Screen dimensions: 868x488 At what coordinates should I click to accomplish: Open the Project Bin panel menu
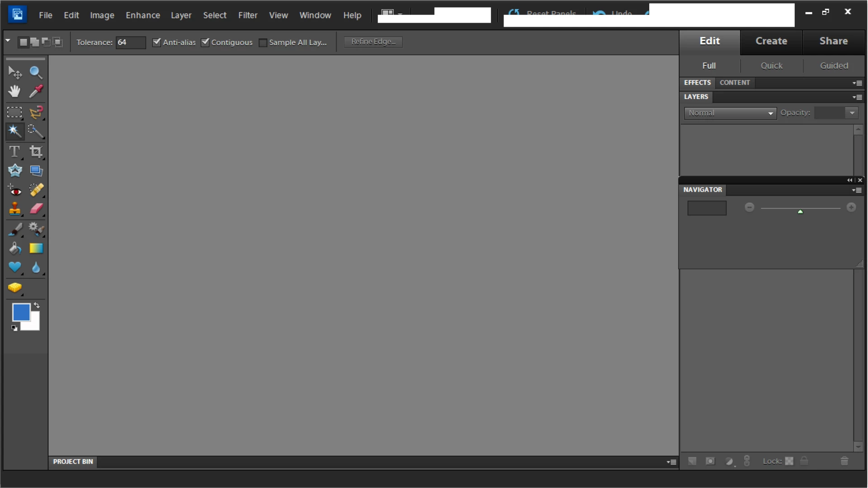click(x=671, y=462)
